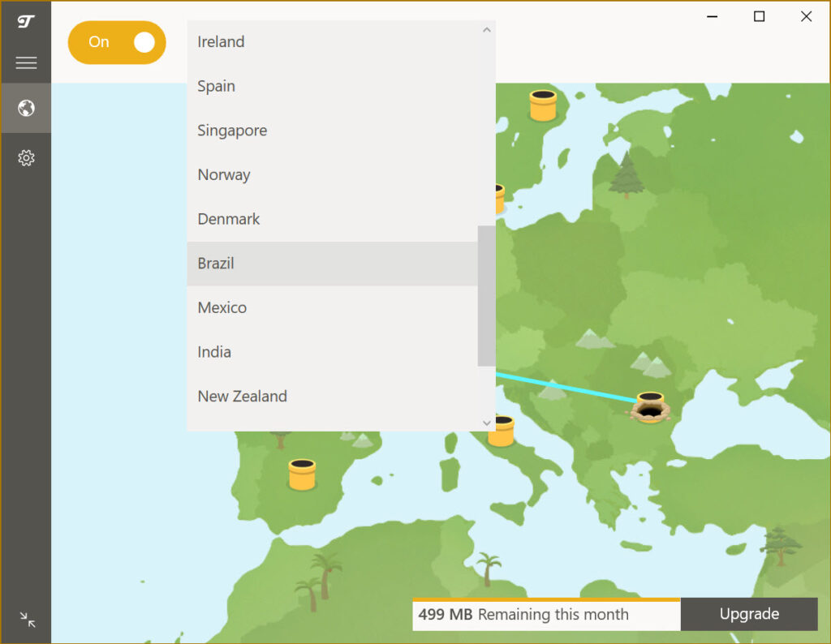831x644 pixels.
Task: Click the TunnelBear logo icon
Action: (x=25, y=21)
